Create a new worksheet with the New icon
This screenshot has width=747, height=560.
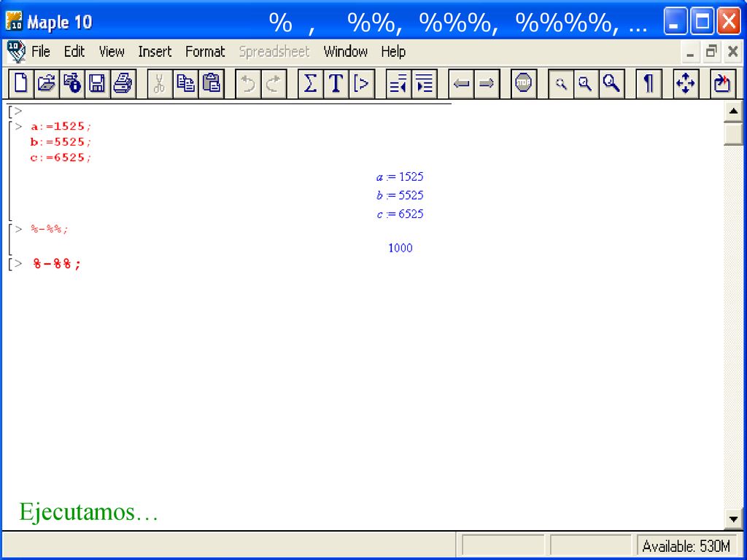pos(21,84)
